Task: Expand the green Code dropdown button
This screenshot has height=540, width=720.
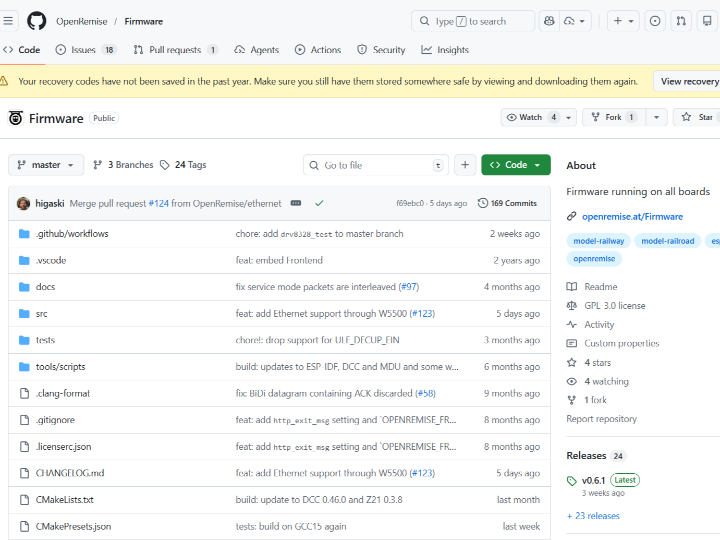Action: pos(515,165)
